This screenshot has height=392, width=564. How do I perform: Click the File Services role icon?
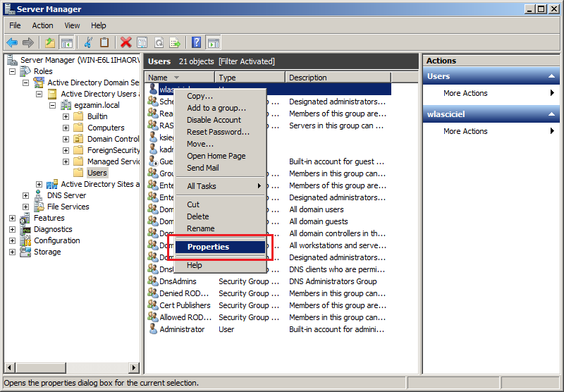point(39,207)
